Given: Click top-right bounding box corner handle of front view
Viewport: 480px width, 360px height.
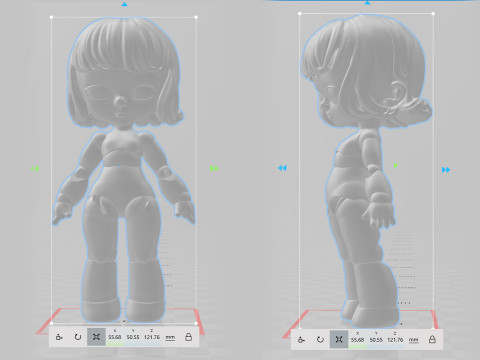Looking at the screenshot, I should click(x=196, y=17).
